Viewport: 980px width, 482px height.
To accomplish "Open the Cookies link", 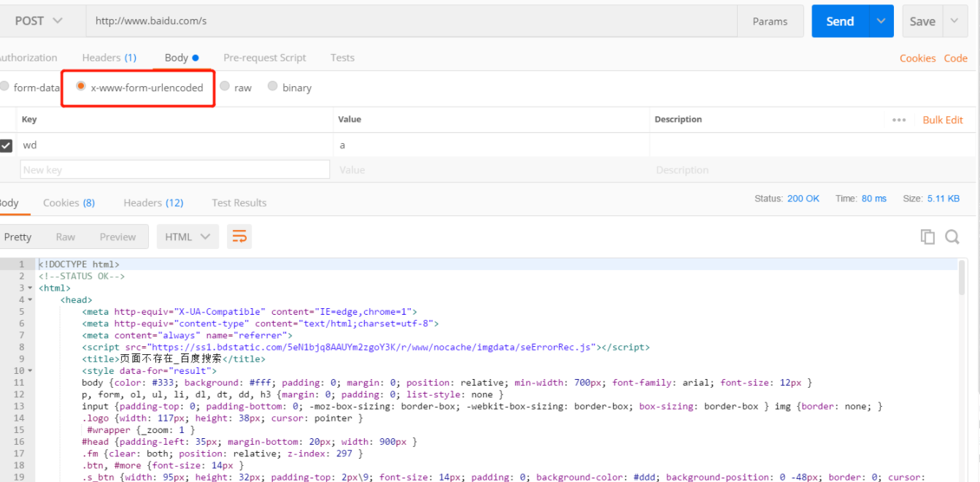I will coord(917,58).
